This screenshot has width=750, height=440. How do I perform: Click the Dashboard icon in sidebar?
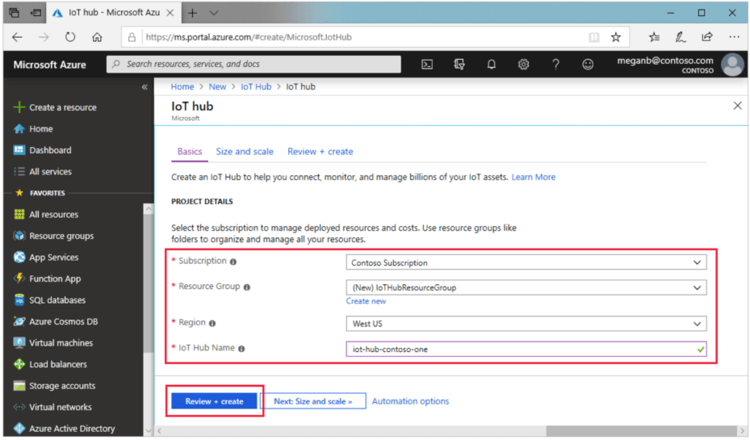pyautogui.click(x=19, y=150)
